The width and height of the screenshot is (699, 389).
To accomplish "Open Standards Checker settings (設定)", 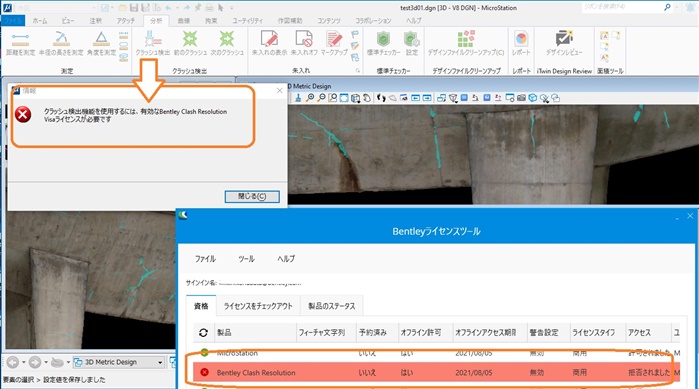I will (411, 43).
